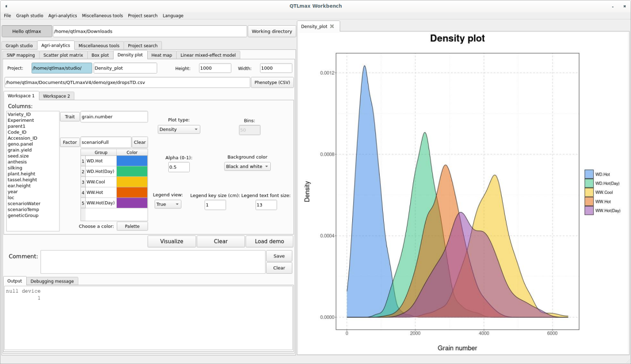Open the Agri-analytics menu
631x364 pixels.
tap(62, 16)
